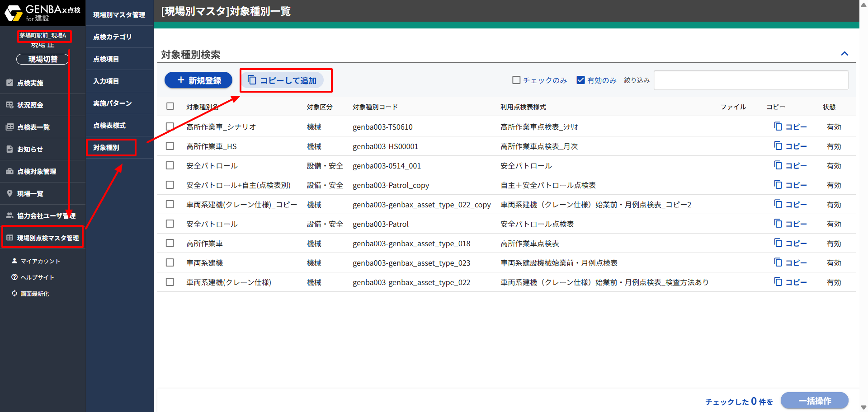
Task: Uncheck the 有効のみ filter checkbox
Action: click(581, 80)
